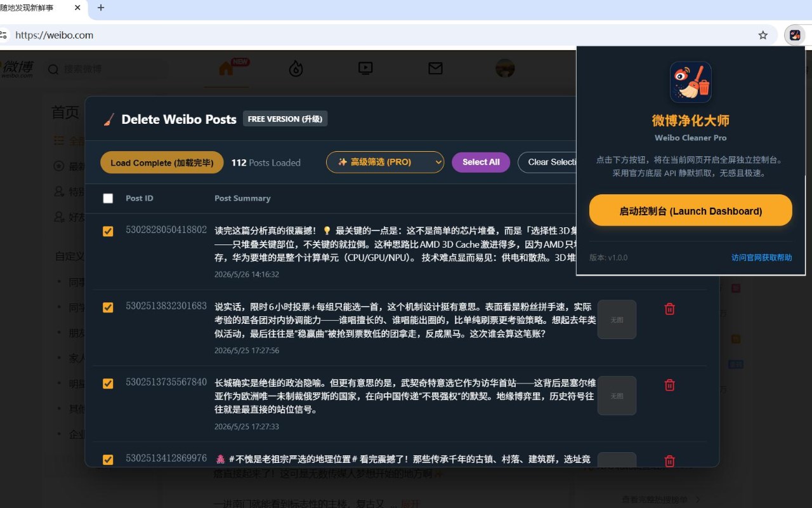Click the 版本: v1.0.0 version text
Viewport: 812px width, 508px height.
[x=608, y=258]
